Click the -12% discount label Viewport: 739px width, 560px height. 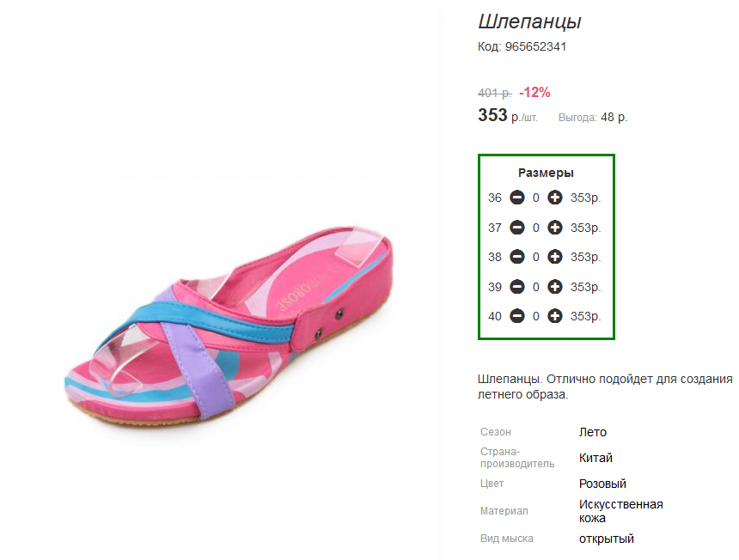(534, 92)
